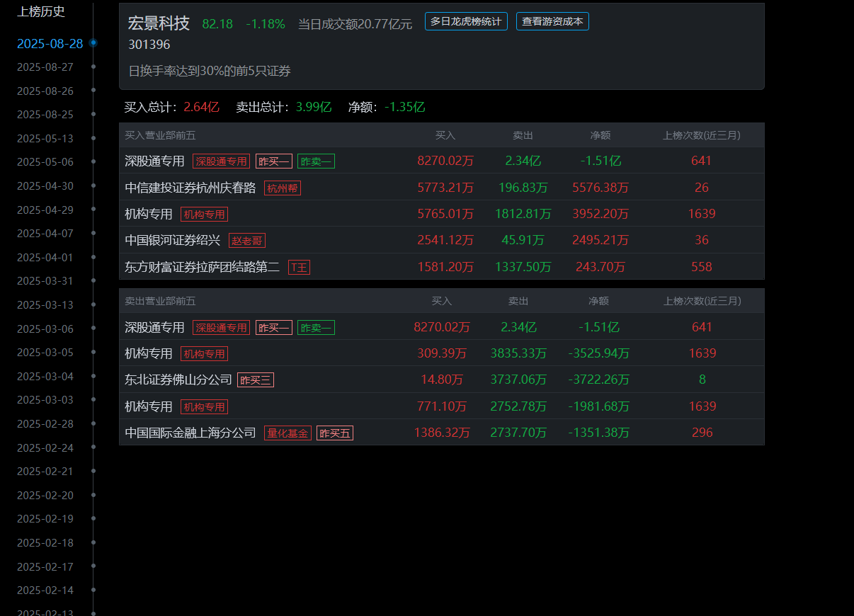This screenshot has height=616, width=854.
Task: Select history date 2025-02-19
Action: coord(45,519)
